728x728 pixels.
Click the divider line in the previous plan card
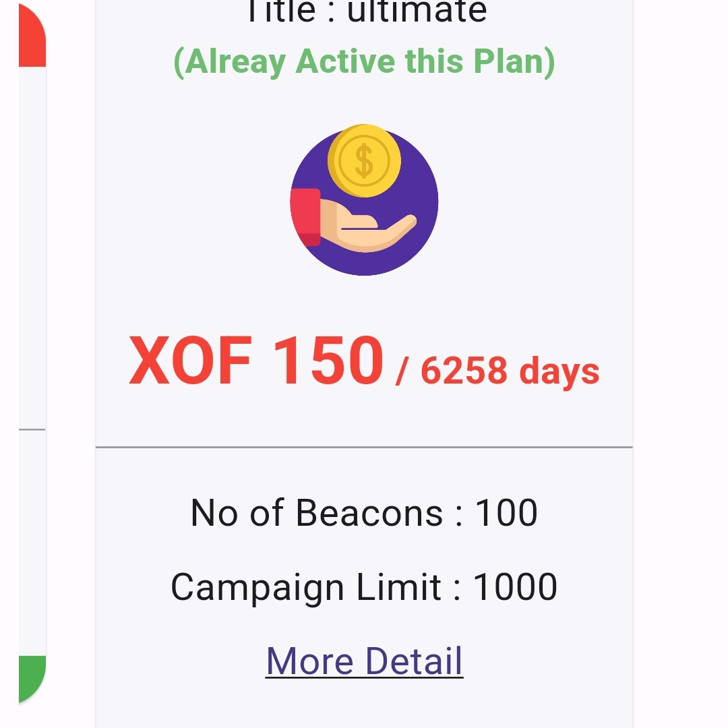click(x=32, y=429)
